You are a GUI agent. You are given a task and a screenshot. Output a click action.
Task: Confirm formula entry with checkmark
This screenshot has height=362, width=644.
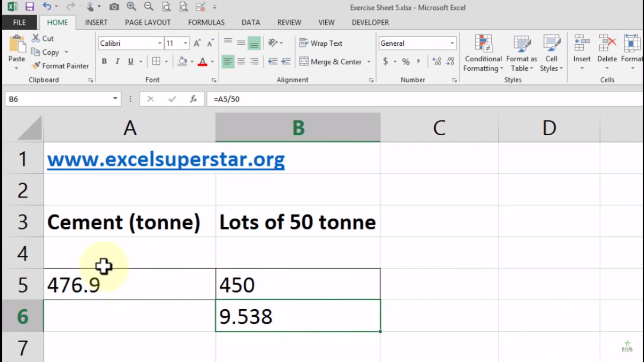point(172,99)
